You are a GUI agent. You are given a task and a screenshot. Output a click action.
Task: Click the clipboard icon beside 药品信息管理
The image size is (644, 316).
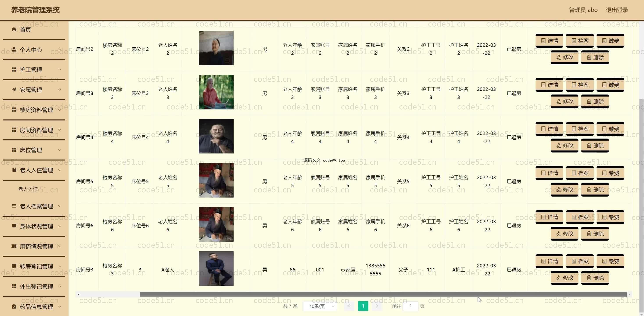14,307
